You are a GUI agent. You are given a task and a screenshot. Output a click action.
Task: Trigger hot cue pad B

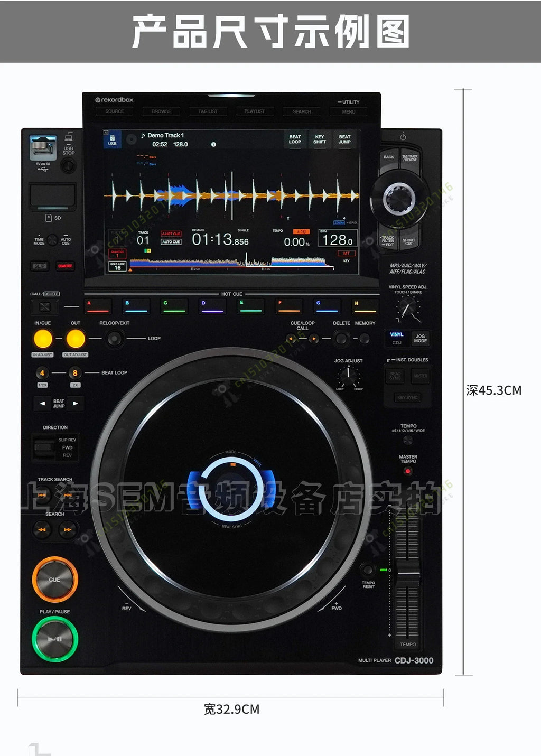tap(136, 306)
